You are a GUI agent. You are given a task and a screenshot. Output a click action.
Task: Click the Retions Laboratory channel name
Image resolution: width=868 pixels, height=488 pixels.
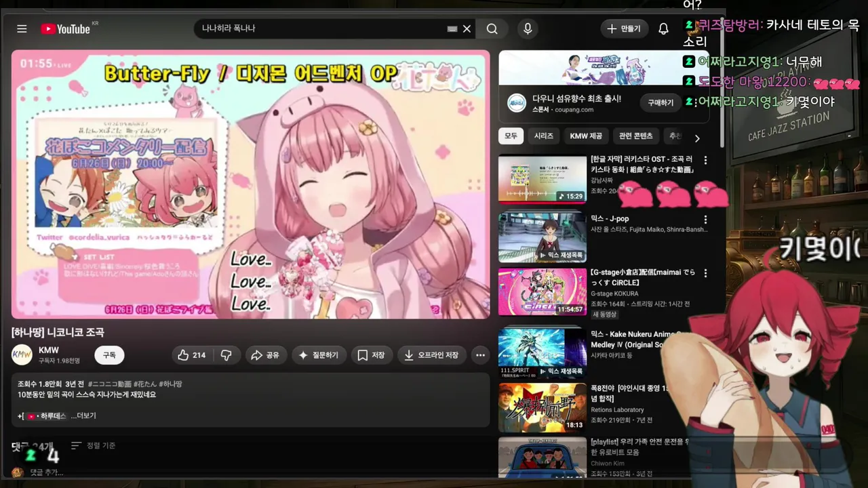[617, 410]
